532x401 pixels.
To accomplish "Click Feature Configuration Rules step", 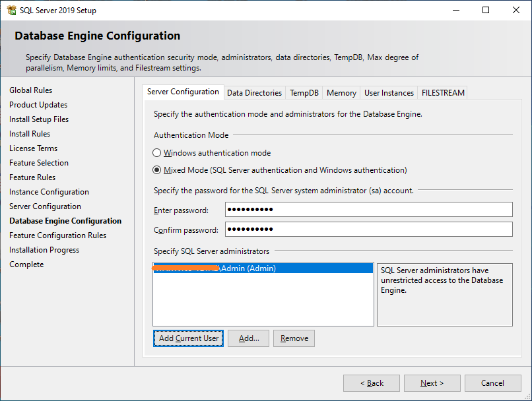I will pos(57,235).
